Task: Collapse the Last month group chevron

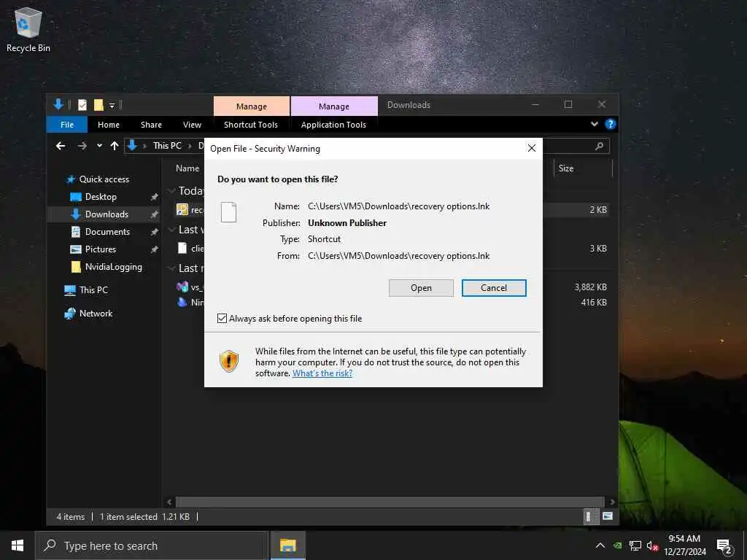Action: point(171,268)
